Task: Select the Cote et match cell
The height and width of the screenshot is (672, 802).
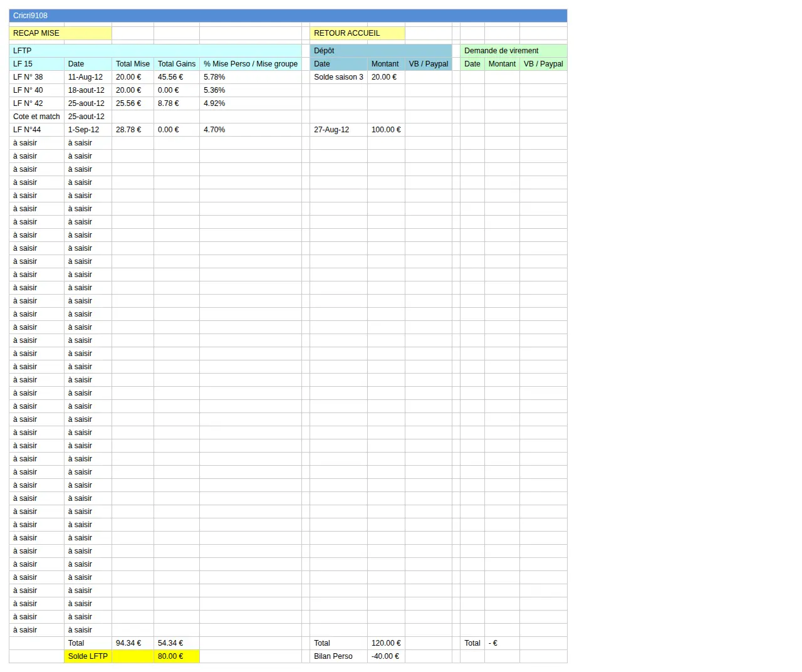Action: click(36, 117)
